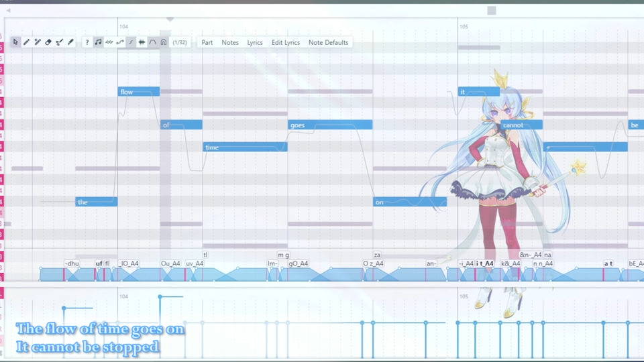
Task: Select the note labeled 'it'
Action: 479,92
